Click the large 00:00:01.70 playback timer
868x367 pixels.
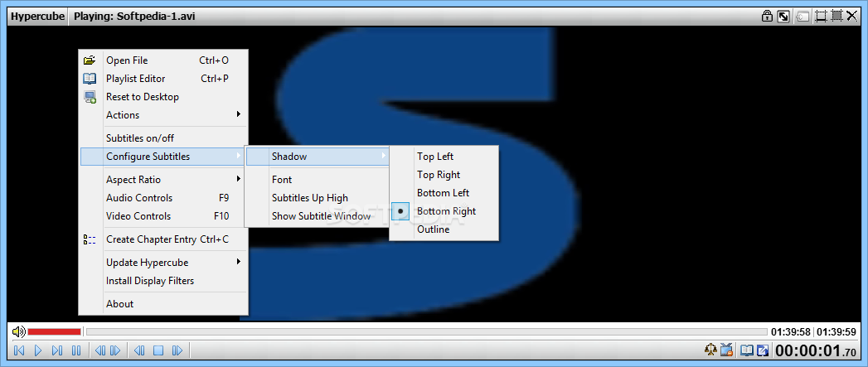817,350
